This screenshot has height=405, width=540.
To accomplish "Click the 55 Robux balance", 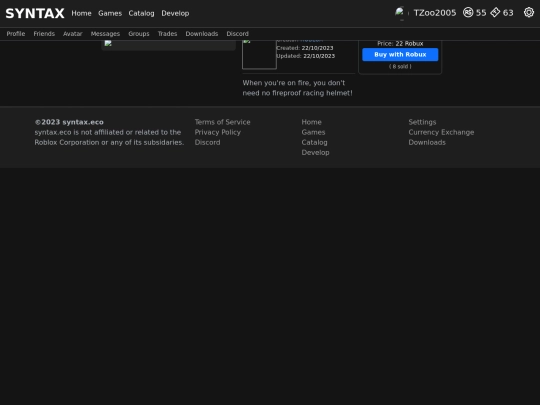I will pyautogui.click(x=481, y=13).
